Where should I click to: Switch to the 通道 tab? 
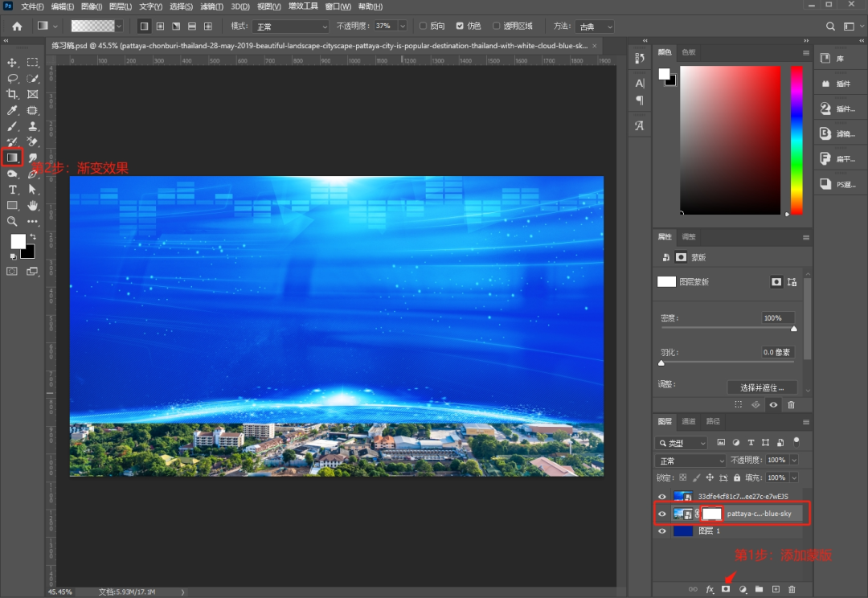click(688, 421)
